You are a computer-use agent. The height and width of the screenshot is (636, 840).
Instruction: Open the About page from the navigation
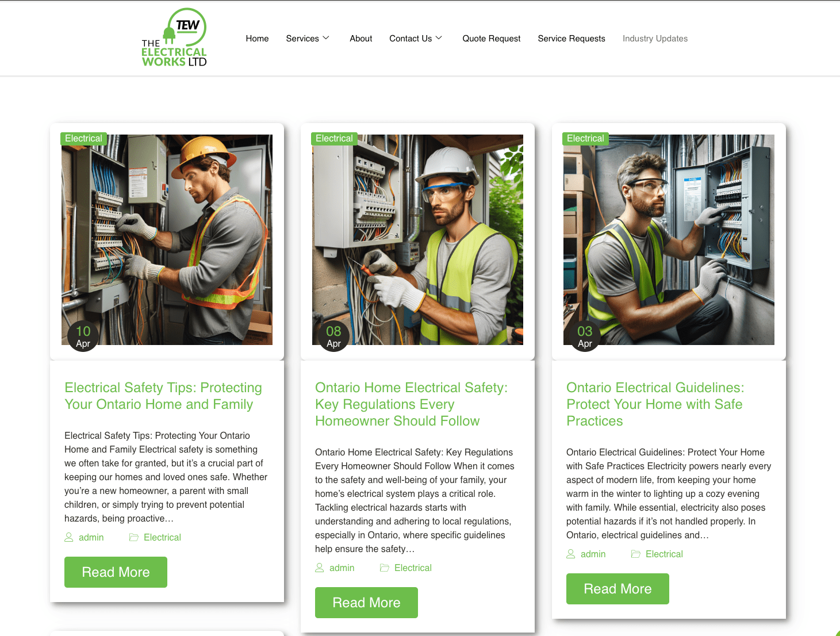click(x=360, y=39)
